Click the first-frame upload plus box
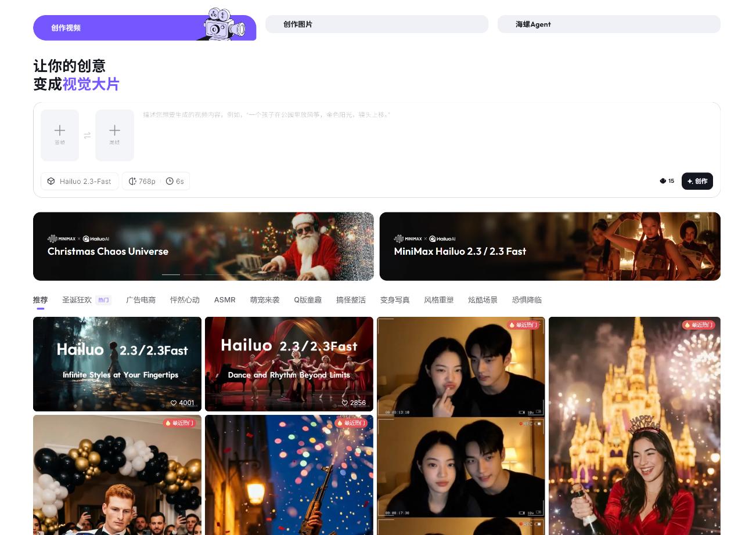Viewport: 756px width, 535px height. [60, 135]
